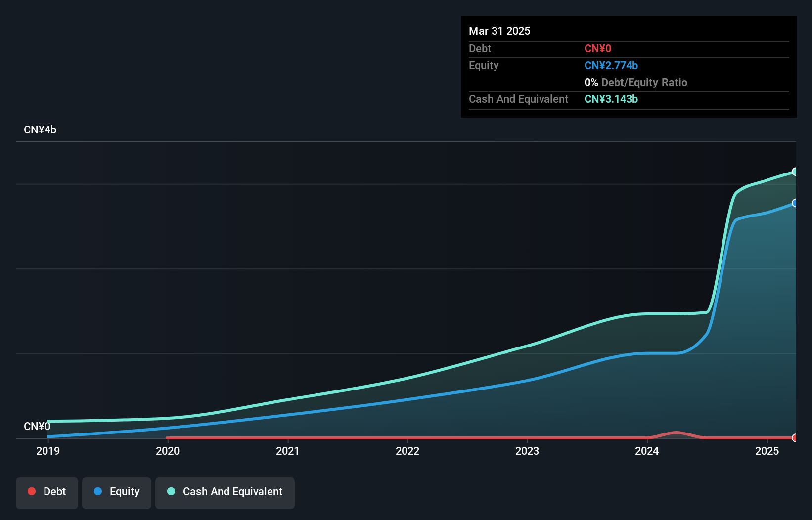The height and width of the screenshot is (520, 812).
Task: Select the Equity endpoint marker at 2025
Action: point(795,203)
